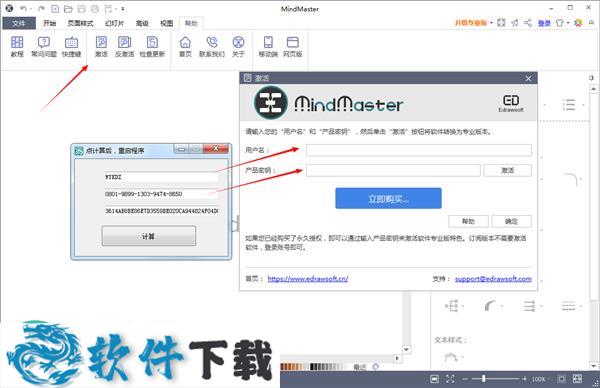Image resolution: width=600 pixels, height=388 pixels.
Task: Switch to the 高级 ribbon tab
Action: (x=142, y=23)
